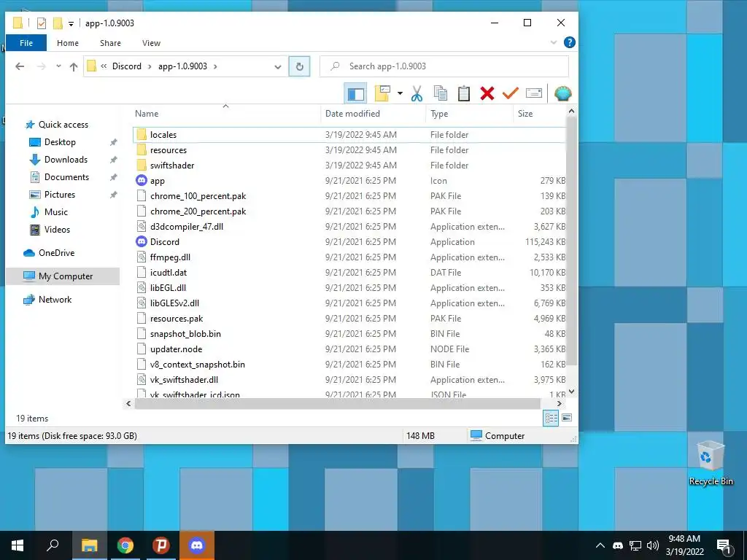
Task: Select the resources folder
Action: click(x=349, y=150)
